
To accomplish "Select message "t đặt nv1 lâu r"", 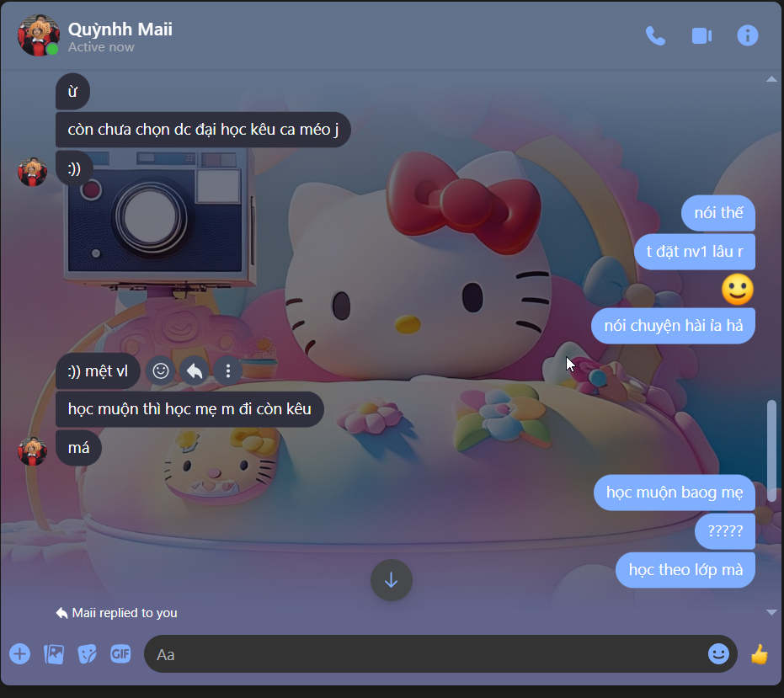I will 695,252.
